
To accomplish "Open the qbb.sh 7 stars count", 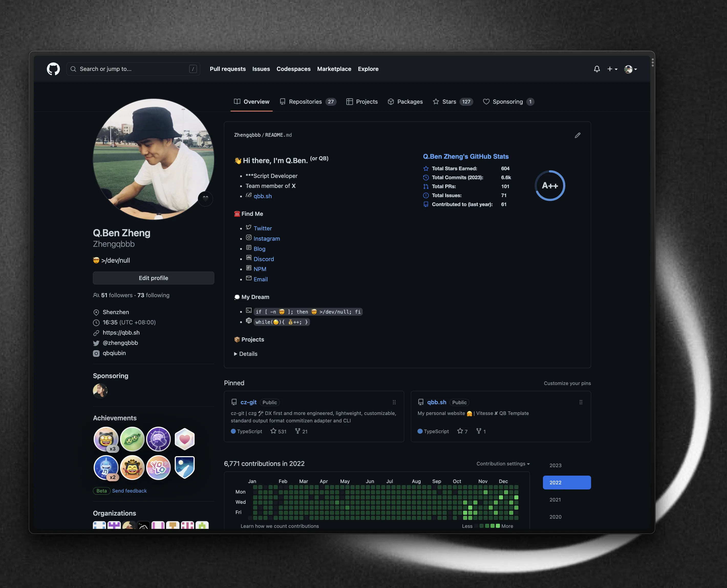I will pyautogui.click(x=462, y=431).
